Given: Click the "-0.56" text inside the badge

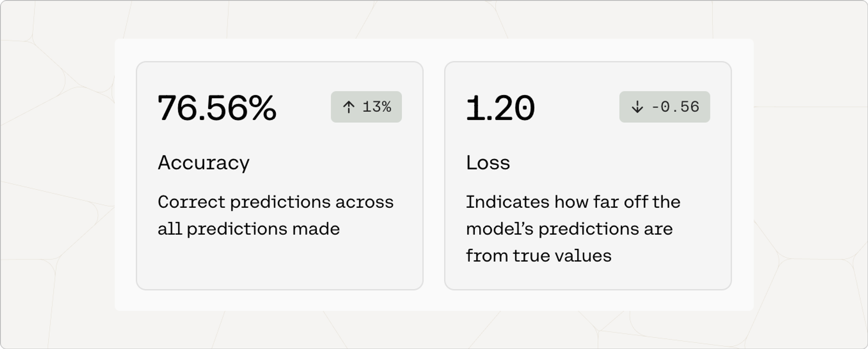Looking at the screenshot, I should tap(675, 107).
